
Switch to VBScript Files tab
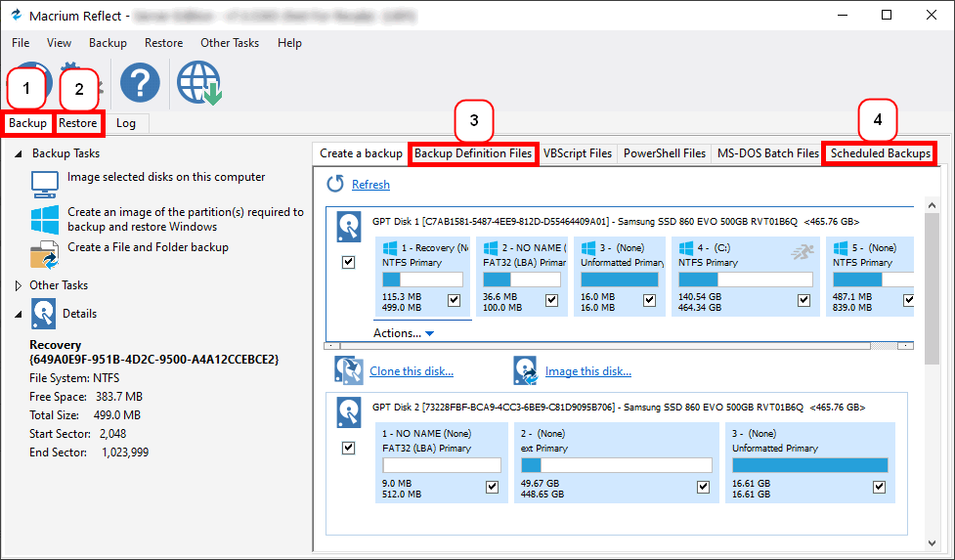pyautogui.click(x=578, y=153)
